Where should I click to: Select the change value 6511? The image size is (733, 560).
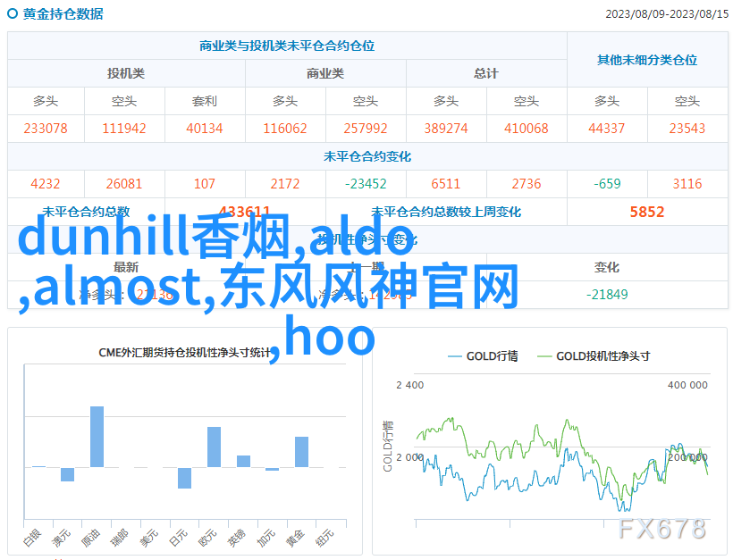[x=446, y=184]
